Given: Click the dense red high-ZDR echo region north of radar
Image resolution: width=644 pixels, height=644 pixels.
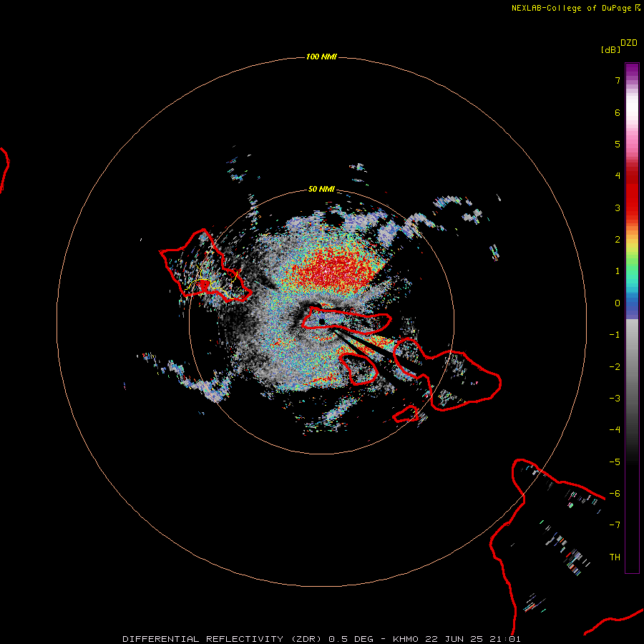Looking at the screenshot, I should tap(333, 269).
